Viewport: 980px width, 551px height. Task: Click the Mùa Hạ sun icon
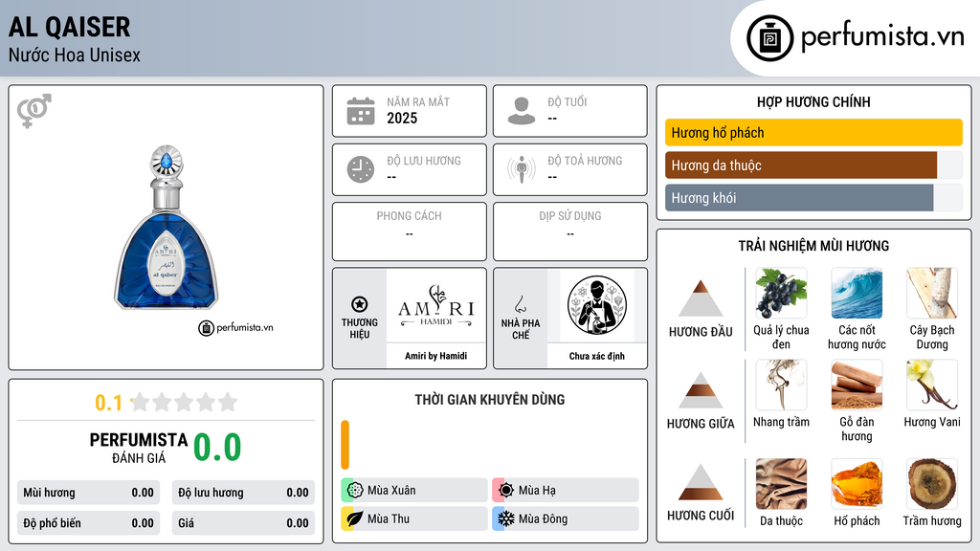pos(505,491)
